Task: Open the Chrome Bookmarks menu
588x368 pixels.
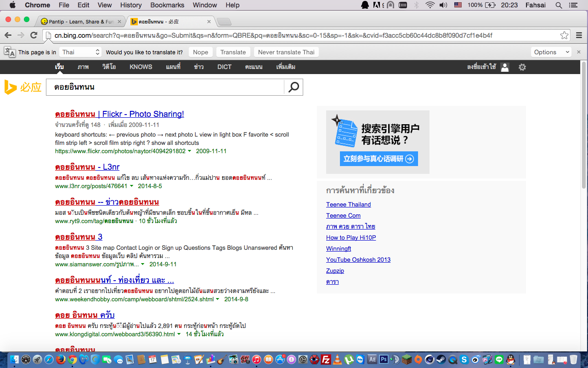Action: (167, 5)
